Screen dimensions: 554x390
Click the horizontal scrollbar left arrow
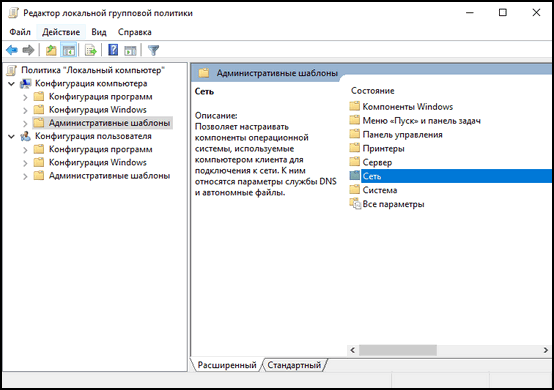click(x=352, y=350)
